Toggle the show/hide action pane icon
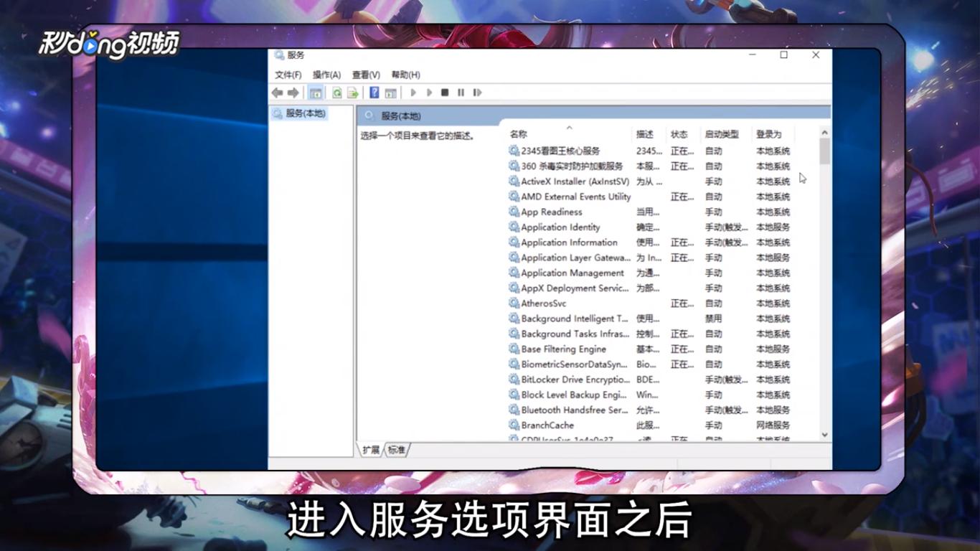This screenshot has height=551, width=980. [x=390, y=92]
